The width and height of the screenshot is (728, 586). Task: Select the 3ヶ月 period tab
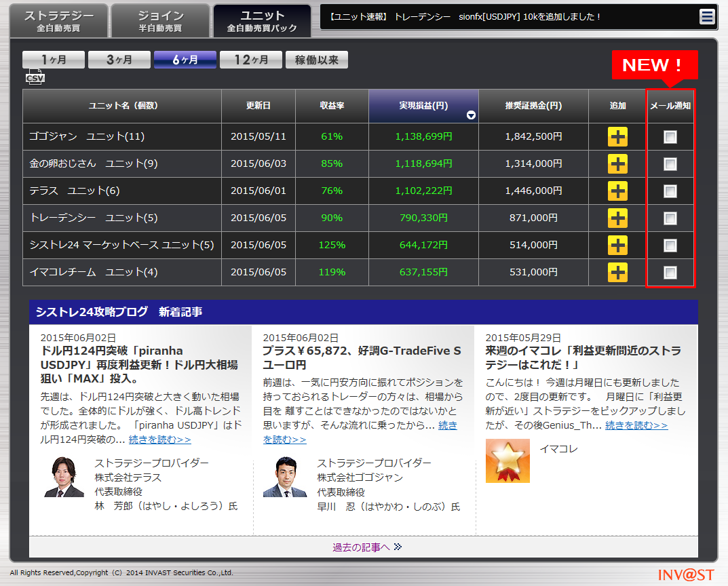click(x=119, y=60)
